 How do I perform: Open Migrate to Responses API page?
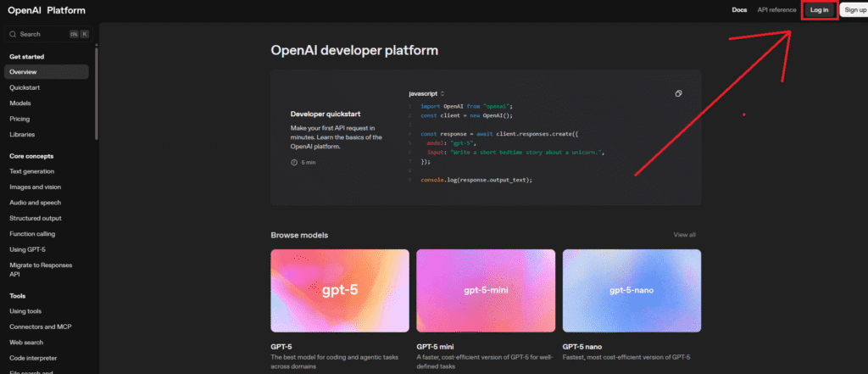pos(41,270)
